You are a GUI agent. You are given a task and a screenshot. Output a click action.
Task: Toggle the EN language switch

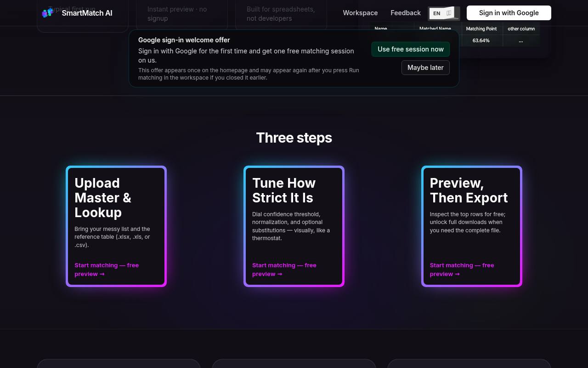(x=444, y=13)
